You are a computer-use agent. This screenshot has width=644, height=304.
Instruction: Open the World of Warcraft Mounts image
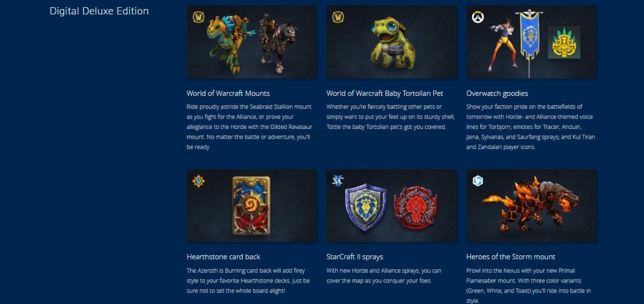point(252,42)
